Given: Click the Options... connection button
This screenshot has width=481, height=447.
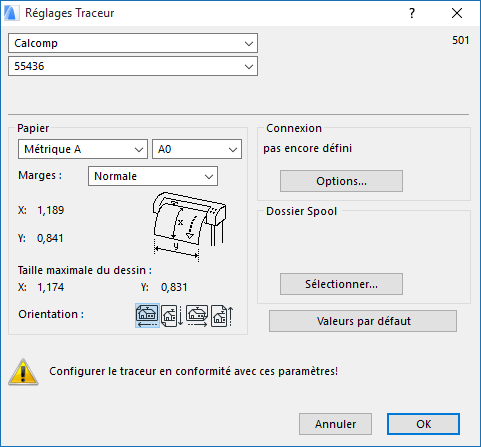Looking at the screenshot, I should point(341,181).
